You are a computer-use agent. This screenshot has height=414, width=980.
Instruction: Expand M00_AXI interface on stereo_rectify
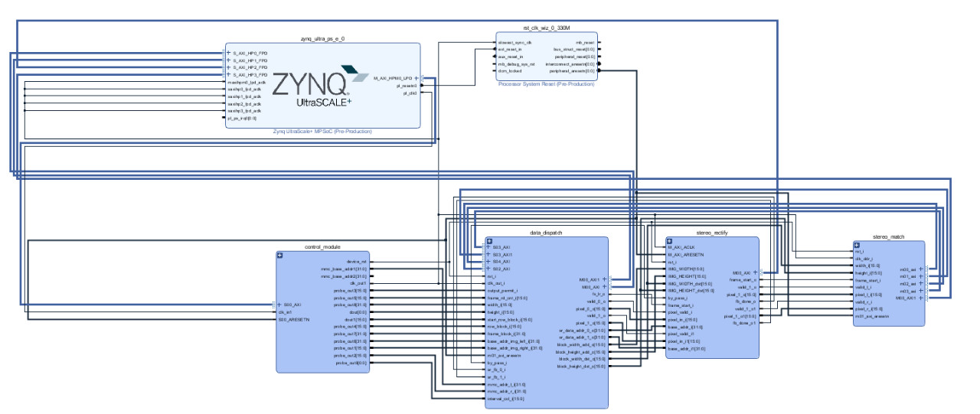pyautogui.click(x=755, y=272)
